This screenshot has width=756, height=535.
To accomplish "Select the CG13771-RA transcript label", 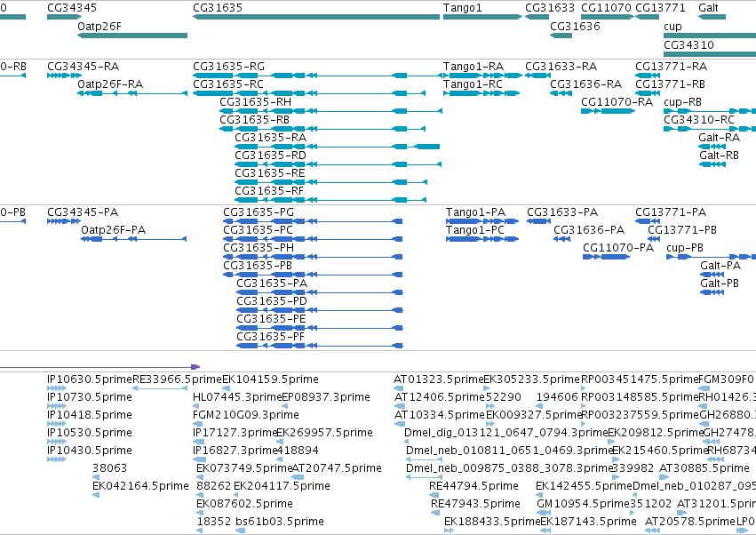I will [x=671, y=66].
